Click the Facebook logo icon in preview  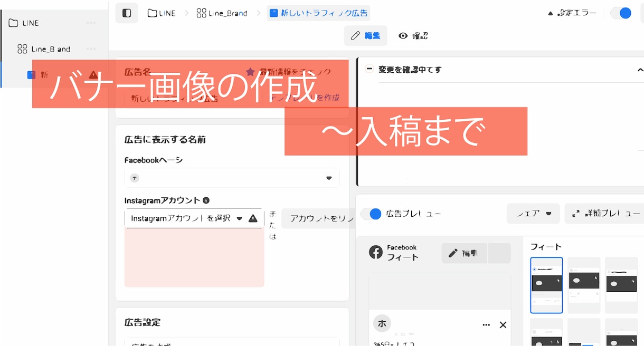tap(376, 252)
